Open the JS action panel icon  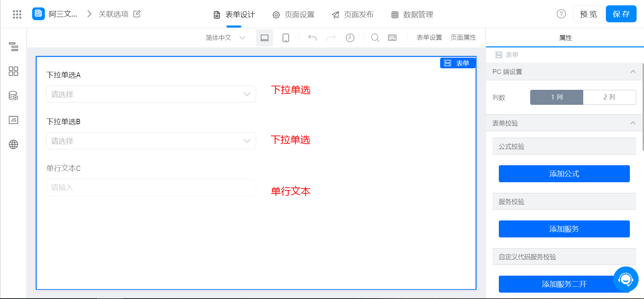tap(13, 120)
